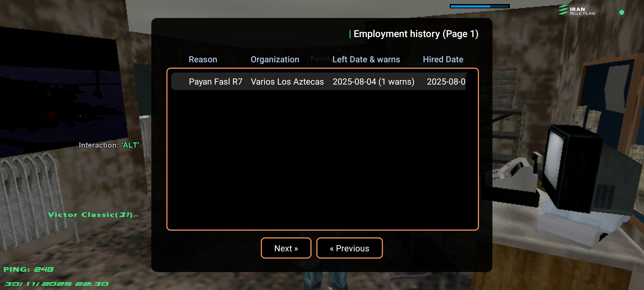The height and width of the screenshot is (290, 644).
Task: Click the green status dot indicator
Action: click(621, 12)
